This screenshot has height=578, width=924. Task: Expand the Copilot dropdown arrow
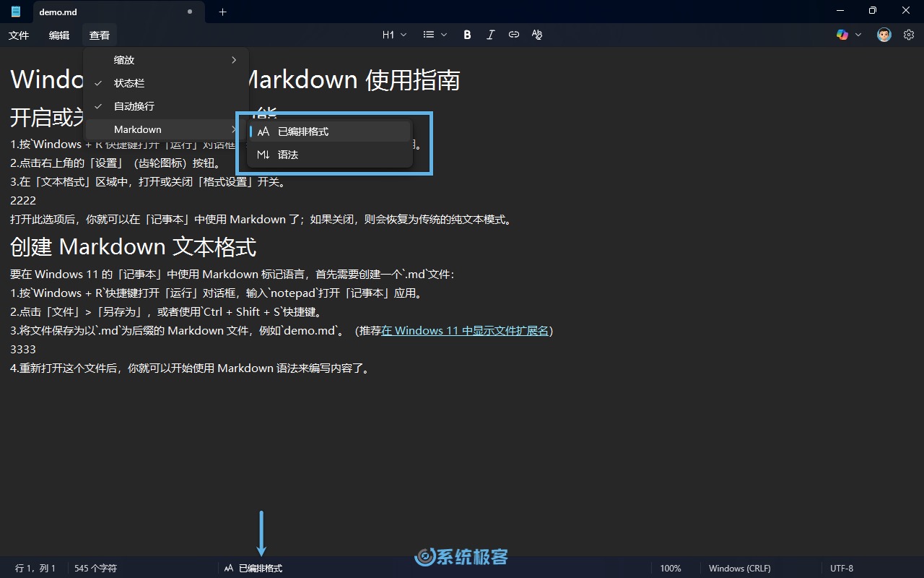(858, 35)
